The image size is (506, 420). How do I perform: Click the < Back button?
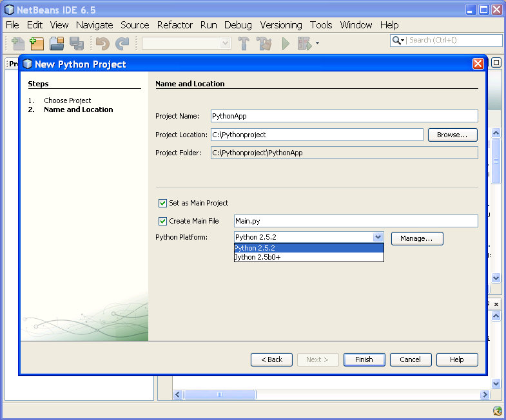(272, 359)
